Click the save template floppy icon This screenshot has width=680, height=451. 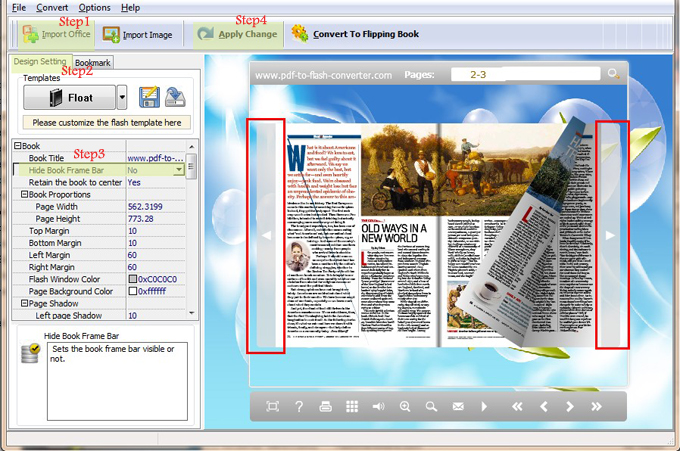(149, 97)
